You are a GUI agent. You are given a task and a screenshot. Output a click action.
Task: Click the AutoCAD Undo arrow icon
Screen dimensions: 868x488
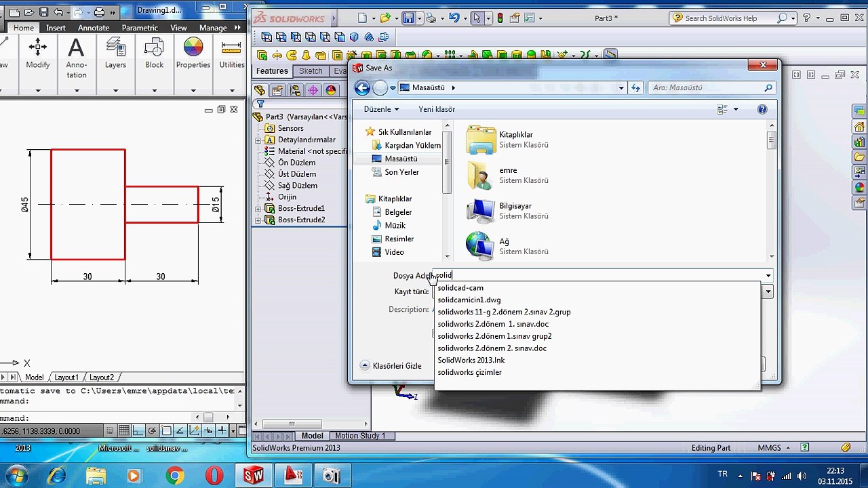tap(59, 12)
